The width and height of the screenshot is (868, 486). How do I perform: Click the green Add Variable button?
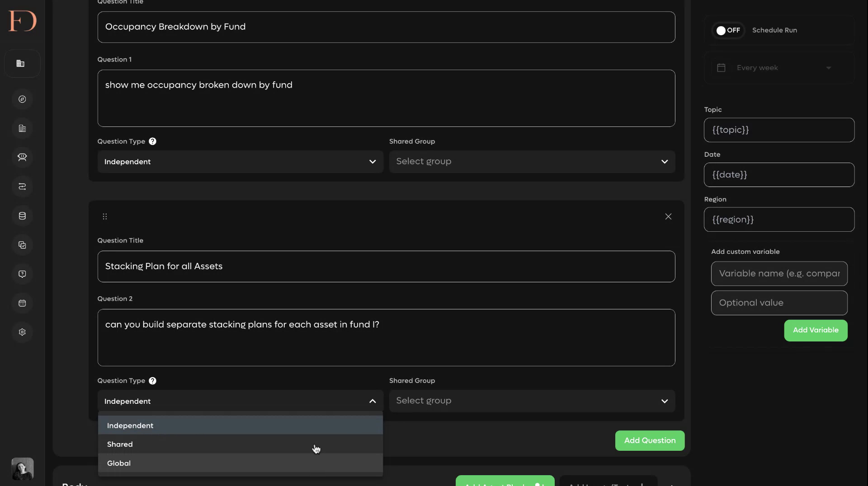(x=816, y=331)
